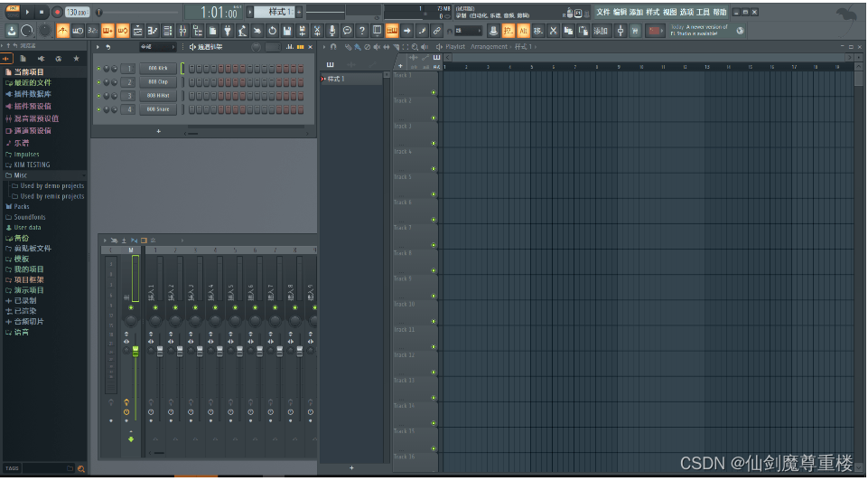Toggle the PAT/SONG mode switch
The height and width of the screenshot is (481, 868).
point(12,12)
